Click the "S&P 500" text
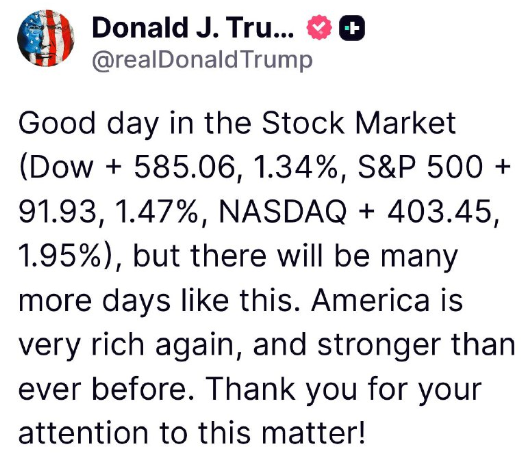Screen dimensions: 527x465 point(420,167)
